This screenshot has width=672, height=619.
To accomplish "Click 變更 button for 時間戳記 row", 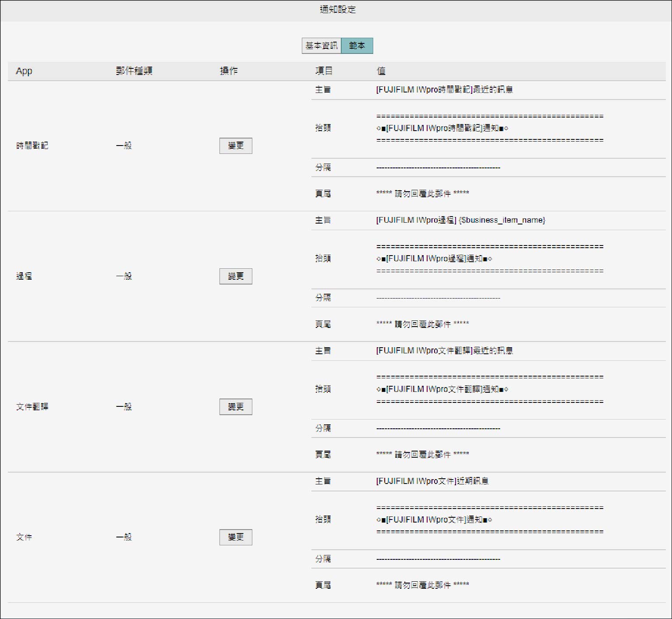I will [x=236, y=146].
